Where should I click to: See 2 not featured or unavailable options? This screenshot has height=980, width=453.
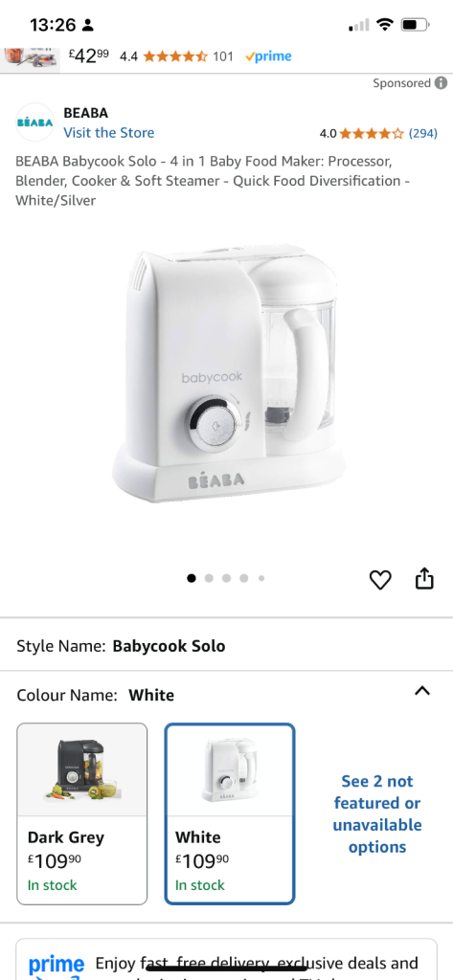click(x=376, y=813)
